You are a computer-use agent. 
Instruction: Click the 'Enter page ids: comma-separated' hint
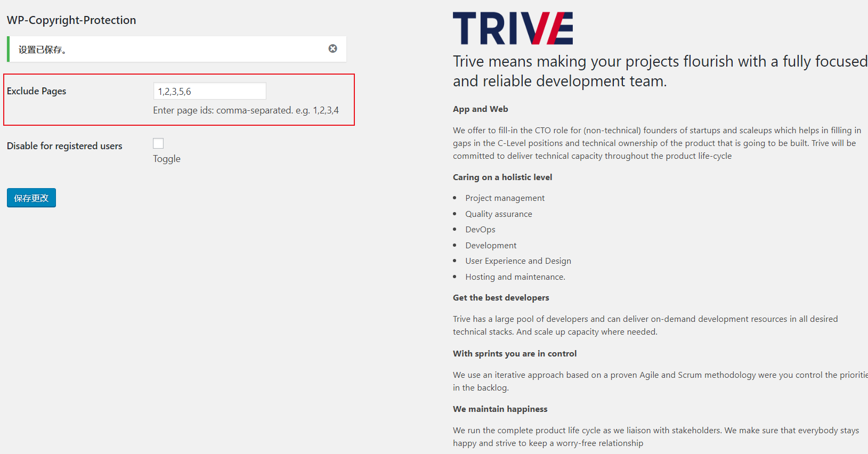tap(246, 110)
